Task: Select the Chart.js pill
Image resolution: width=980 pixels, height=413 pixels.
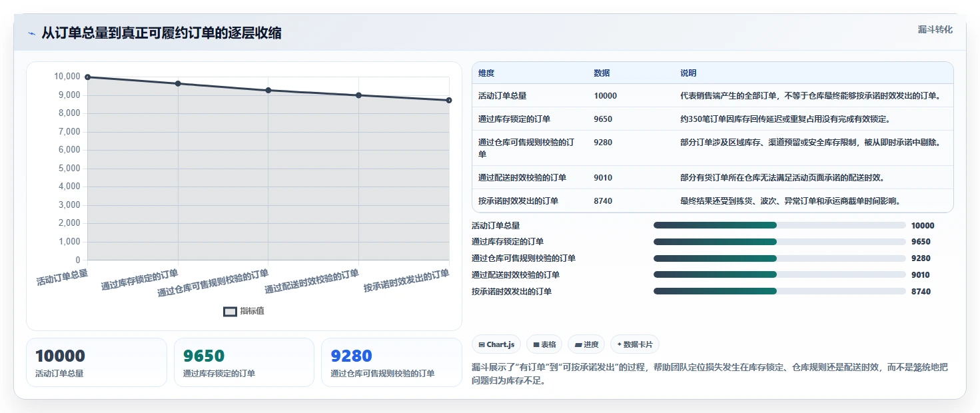Action: click(496, 344)
